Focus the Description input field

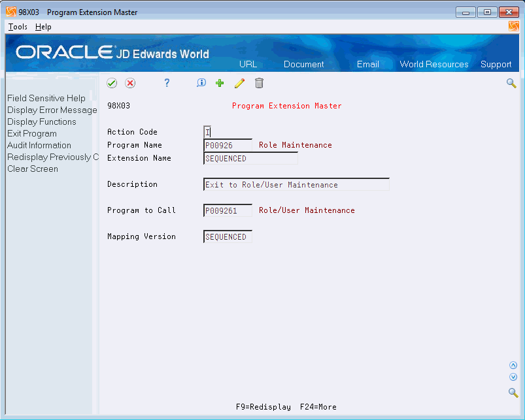click(x=296, y=184)
